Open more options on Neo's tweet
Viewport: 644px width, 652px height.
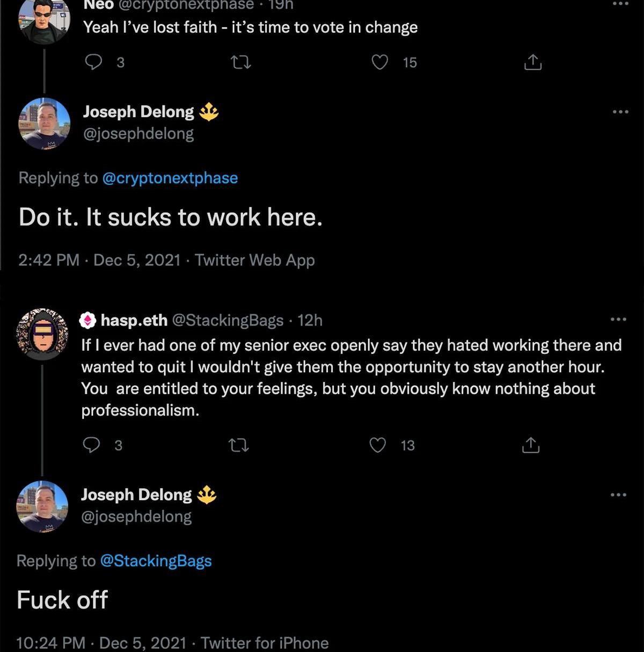tap(620, 4)
